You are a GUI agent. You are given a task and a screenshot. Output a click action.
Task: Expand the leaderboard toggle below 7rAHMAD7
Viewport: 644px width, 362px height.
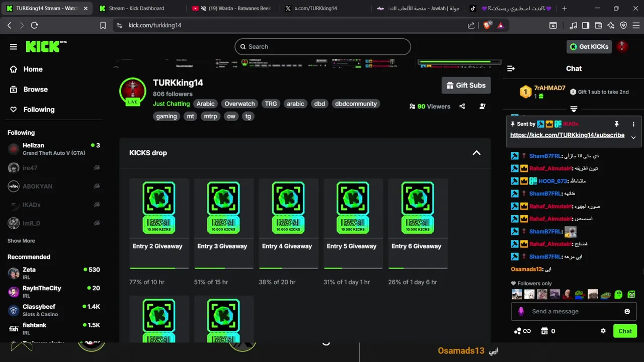[x=574, y=109]
